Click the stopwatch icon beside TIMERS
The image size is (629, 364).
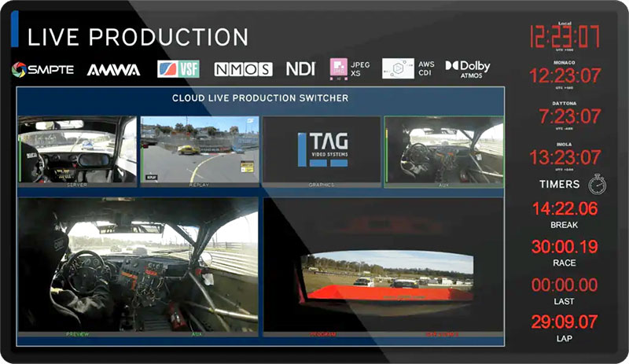coord(598,185)
